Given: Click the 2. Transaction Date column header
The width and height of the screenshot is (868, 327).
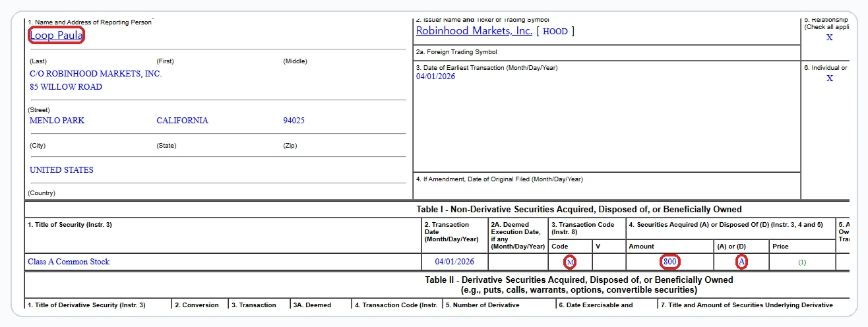Looking at the screenshot, I should [x=450, y=232].
